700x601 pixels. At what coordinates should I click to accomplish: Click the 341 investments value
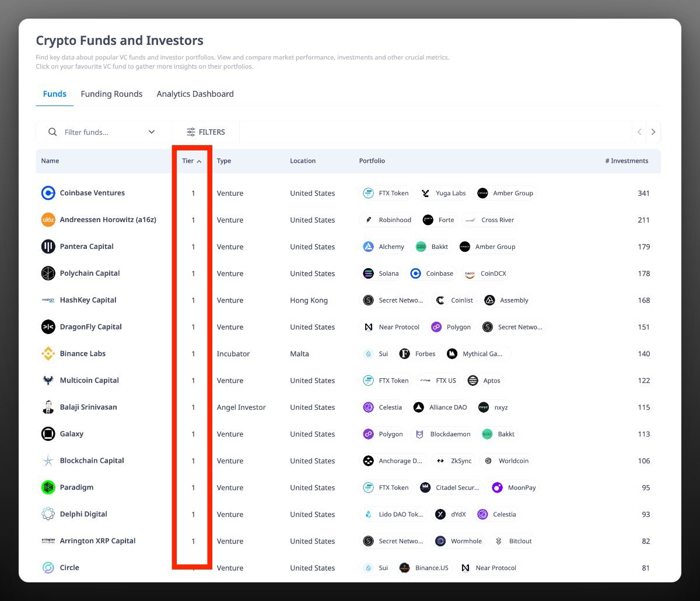click(x=643, y=193)
